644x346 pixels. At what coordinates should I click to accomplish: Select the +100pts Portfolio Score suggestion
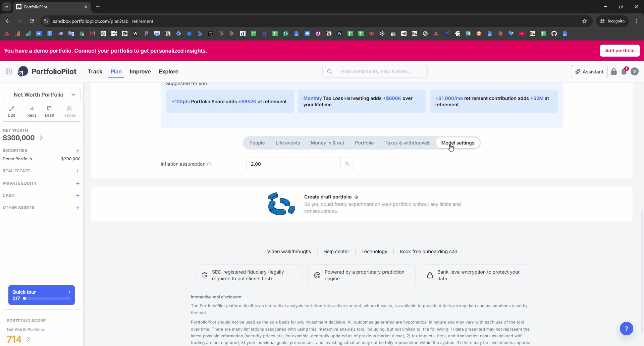click(230, 102)
